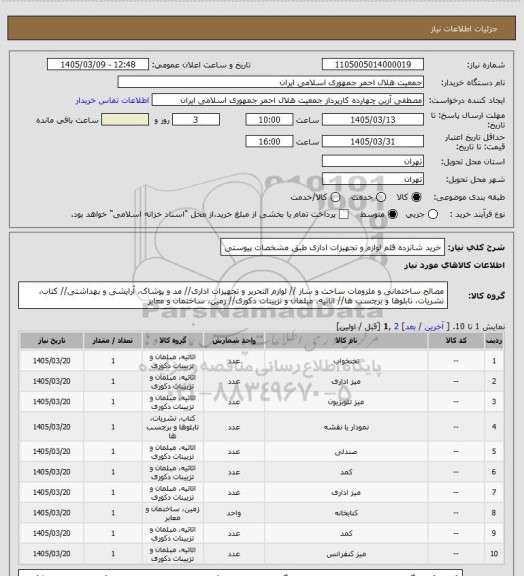Click the request number field 1105005014000019
Image resolution: width=524 pixels, height=576 pixels.
coord(373,64)
